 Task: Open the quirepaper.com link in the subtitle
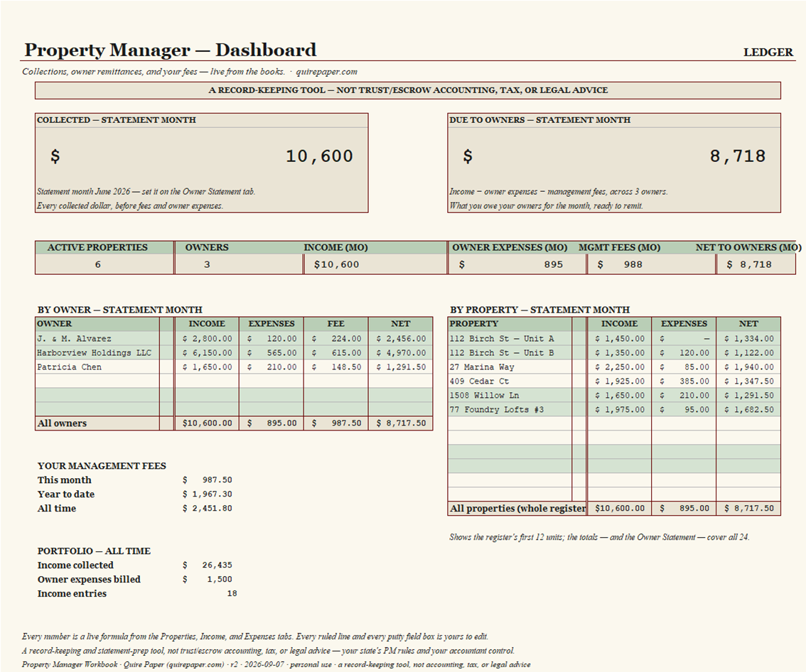pos(326,72)
